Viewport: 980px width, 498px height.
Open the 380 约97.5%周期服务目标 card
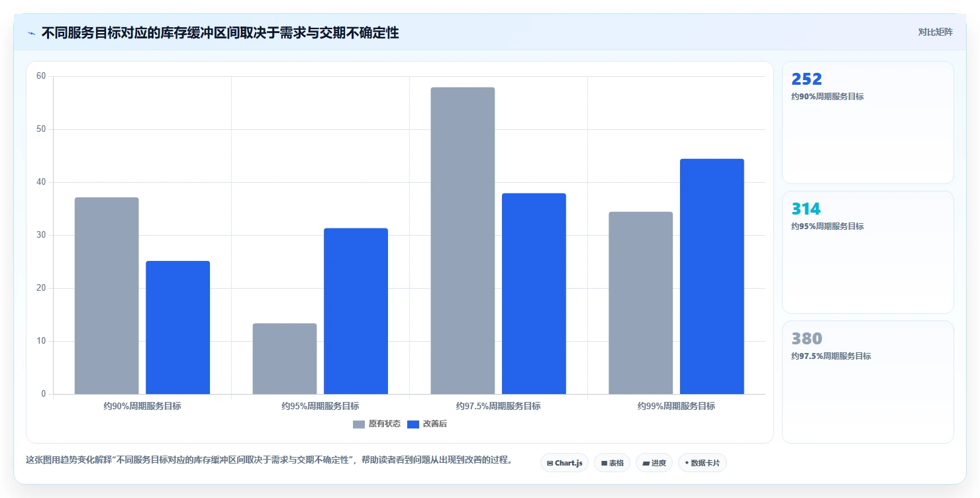point(867,382)
